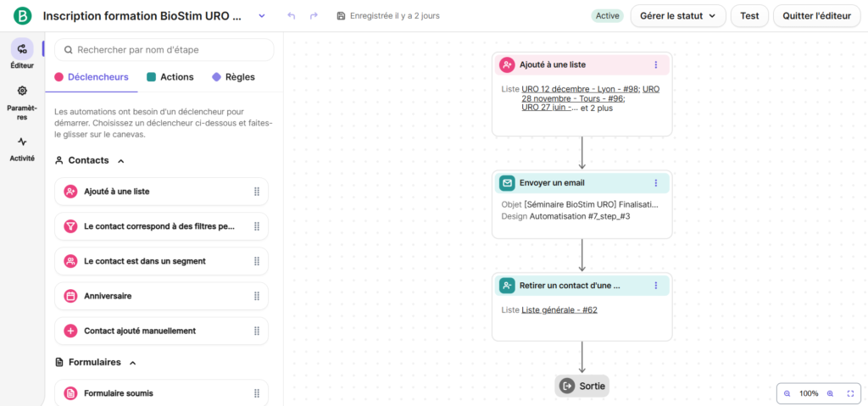The width and height of the screenshot is (868, 406).
Task: Open the Gérer le statut dropdown
Action: pyautogui.click(x=678, y=16)
